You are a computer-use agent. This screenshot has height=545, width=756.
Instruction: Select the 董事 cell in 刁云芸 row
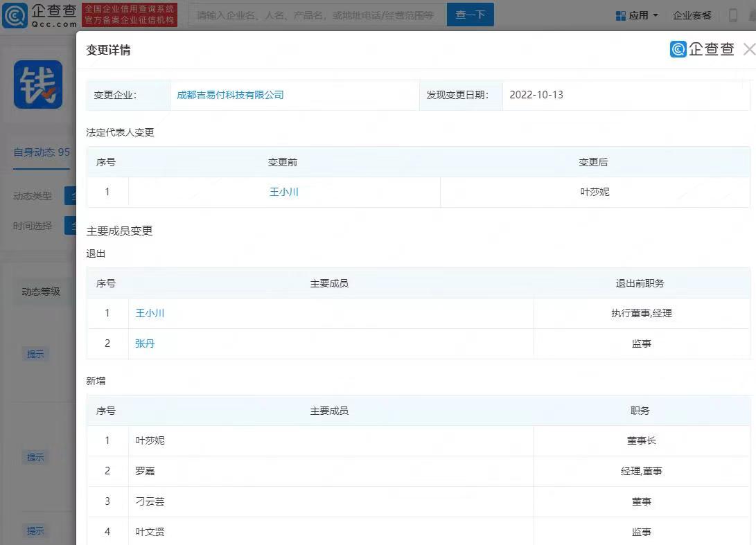[x=641, y=501]
